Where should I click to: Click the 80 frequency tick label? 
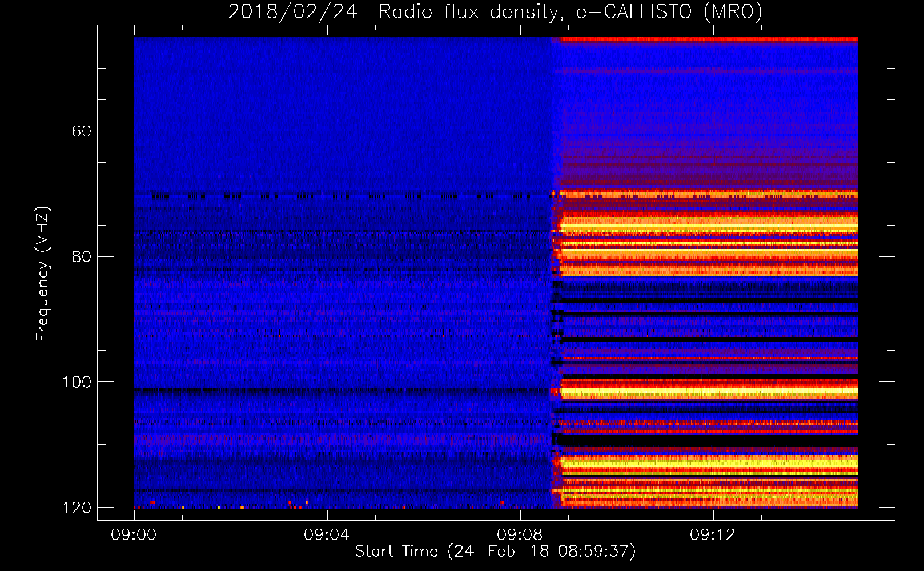(82, 256)
